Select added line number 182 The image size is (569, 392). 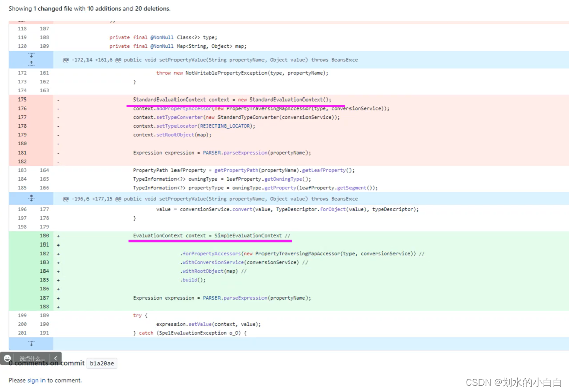45,254
